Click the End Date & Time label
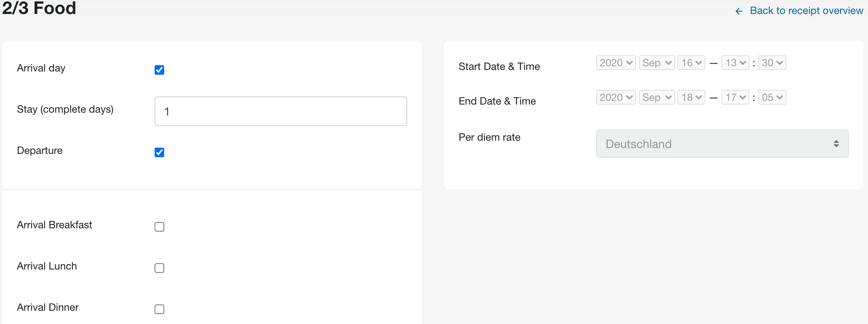The width and height of the screenshot is (868, 324). click(x=497, y=101)
